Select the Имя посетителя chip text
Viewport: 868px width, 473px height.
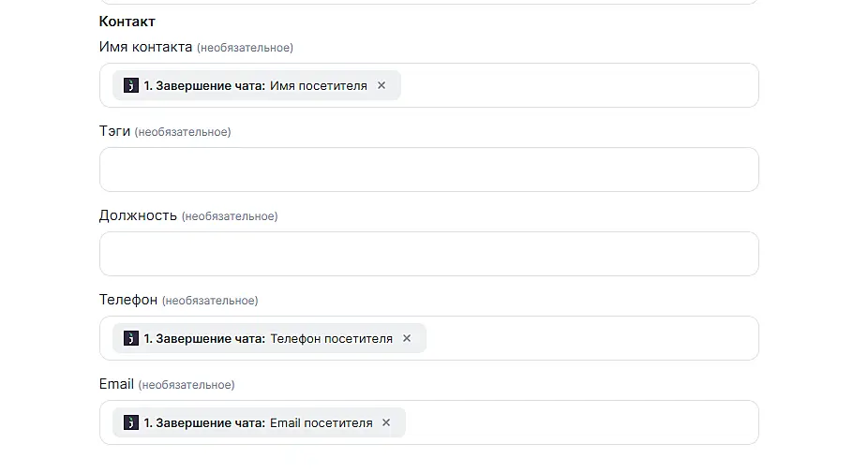tap(319, 85)
